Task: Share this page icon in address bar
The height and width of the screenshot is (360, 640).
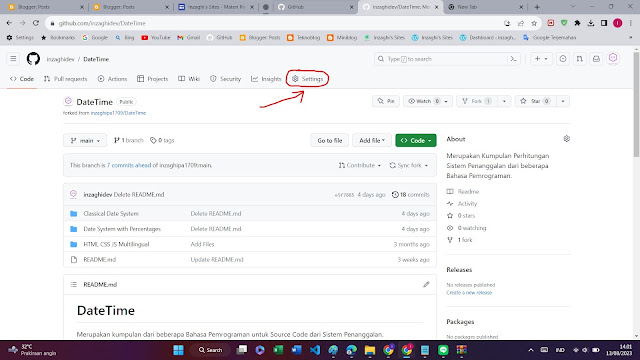Action: click(520, 23)
